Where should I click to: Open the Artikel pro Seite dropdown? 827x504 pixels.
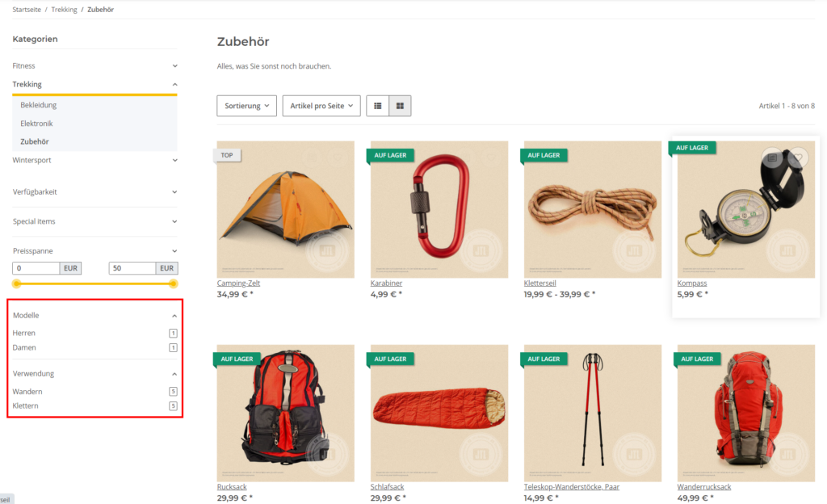tap(321, 105)
